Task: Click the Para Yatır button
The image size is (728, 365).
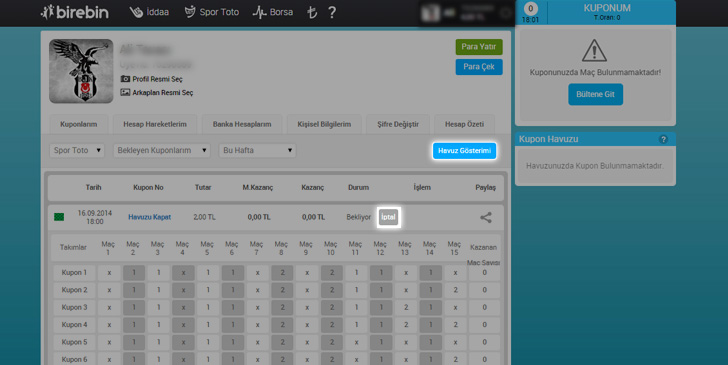Action: tap(479, 47)
